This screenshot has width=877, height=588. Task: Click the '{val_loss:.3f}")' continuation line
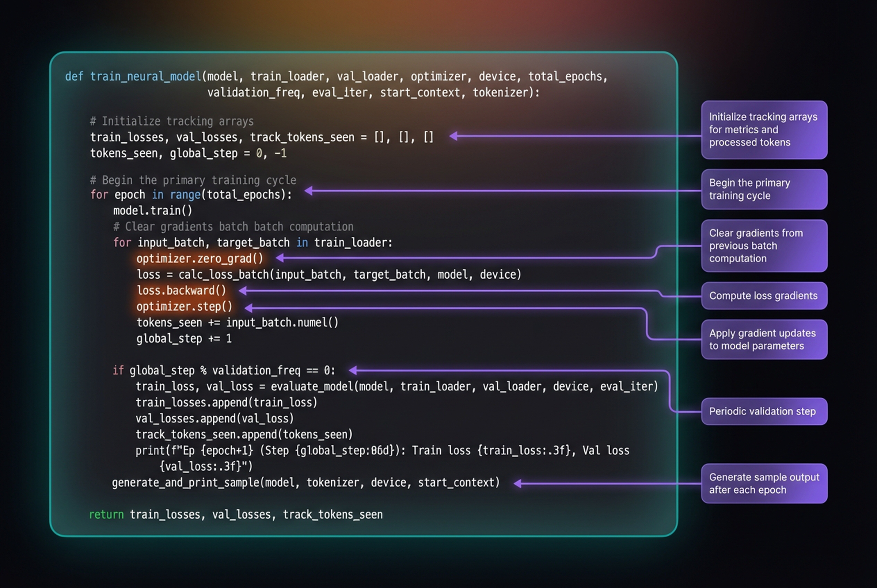pos(206,466)
